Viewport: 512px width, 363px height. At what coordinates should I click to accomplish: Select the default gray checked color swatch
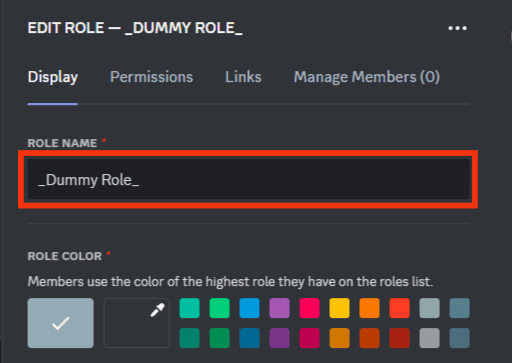tap(61, 323)
